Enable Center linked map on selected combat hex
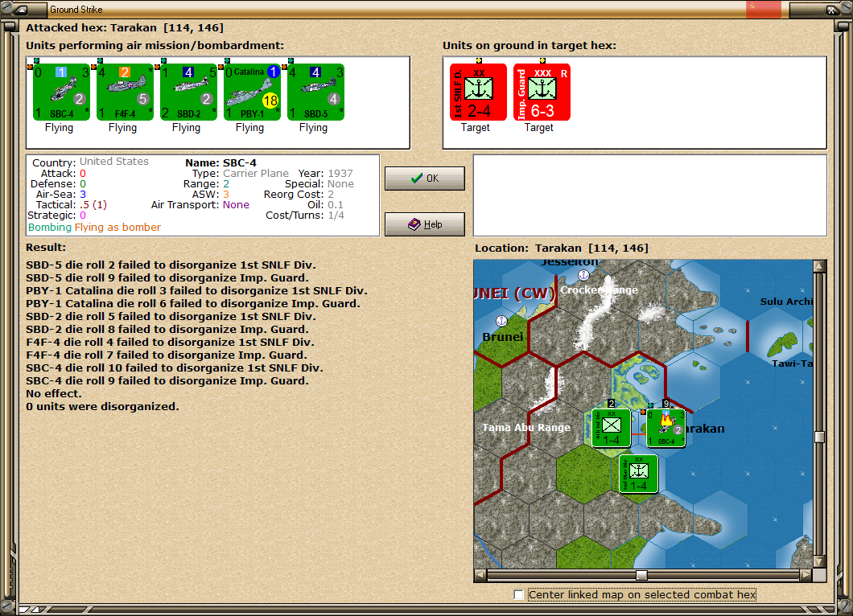Viewport: 853px width, 616px height. [518, 595]
